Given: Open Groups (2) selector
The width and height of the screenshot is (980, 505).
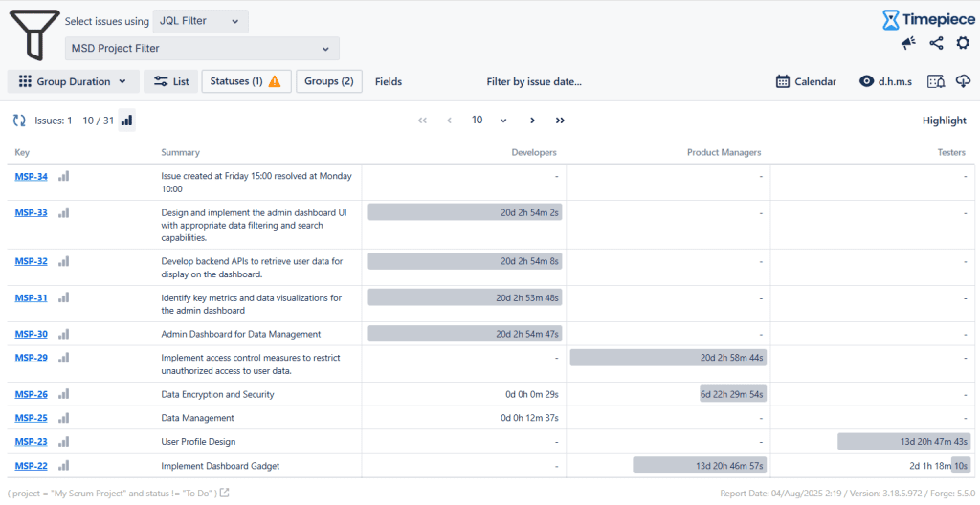Looking at the screenshot, I should point(329,81).
